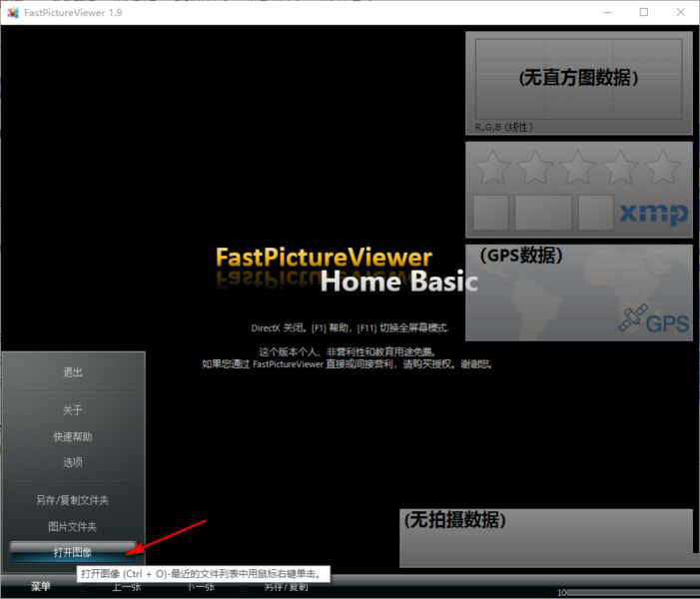
Task: Go to next image with 下一张
Action: coord(201,587)
